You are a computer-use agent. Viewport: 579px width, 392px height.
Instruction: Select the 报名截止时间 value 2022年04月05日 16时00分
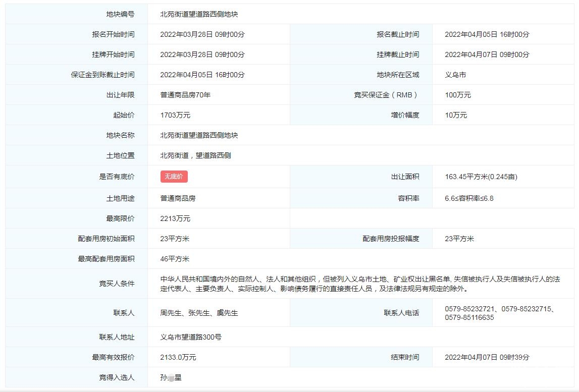click(x=487, y=34)
